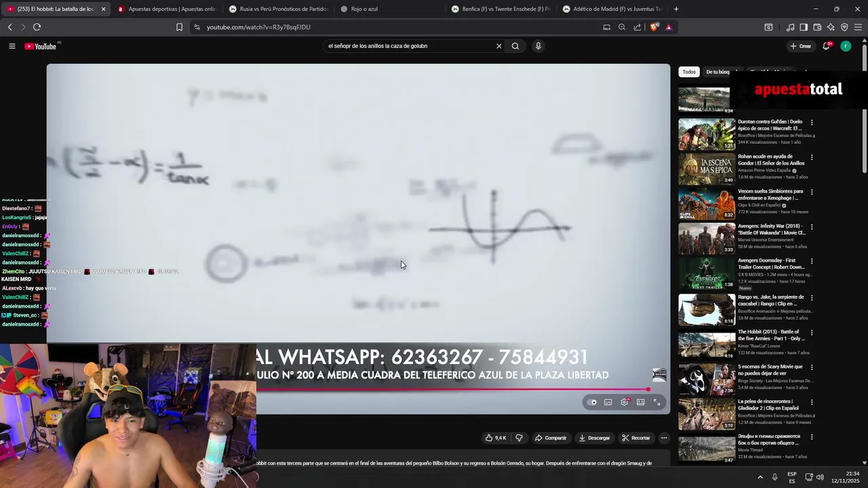This screenshot has height=488, width=868.
Task: Show hidden system tray icons chevron
Action: pyautogui.click(x=760, y=477)
